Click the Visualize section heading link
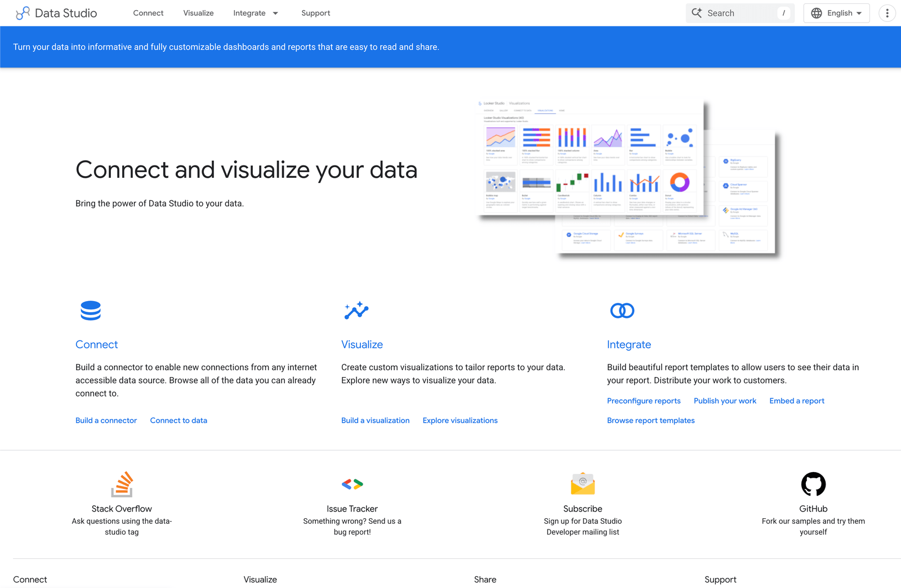Image resolution: width=901 pixels, height=588 pixels. click(x=362, y=344)
